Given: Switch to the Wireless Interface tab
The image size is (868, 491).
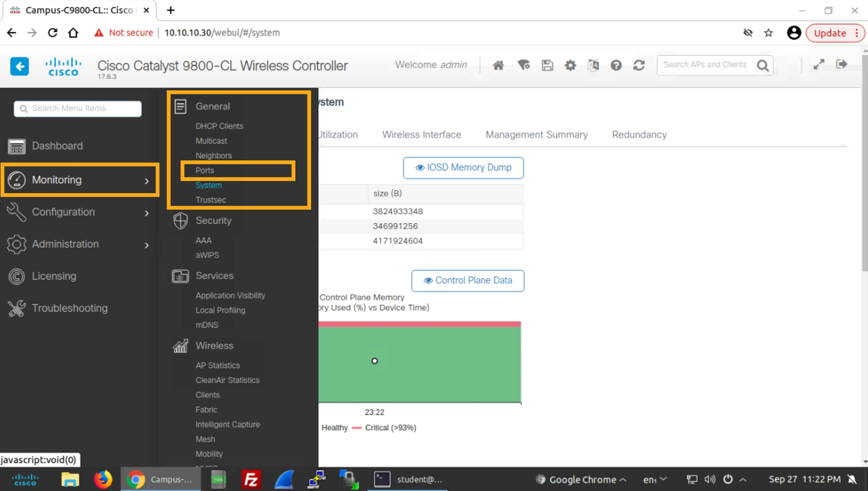Looking at the screenshot, I should [x=421, y=134].
